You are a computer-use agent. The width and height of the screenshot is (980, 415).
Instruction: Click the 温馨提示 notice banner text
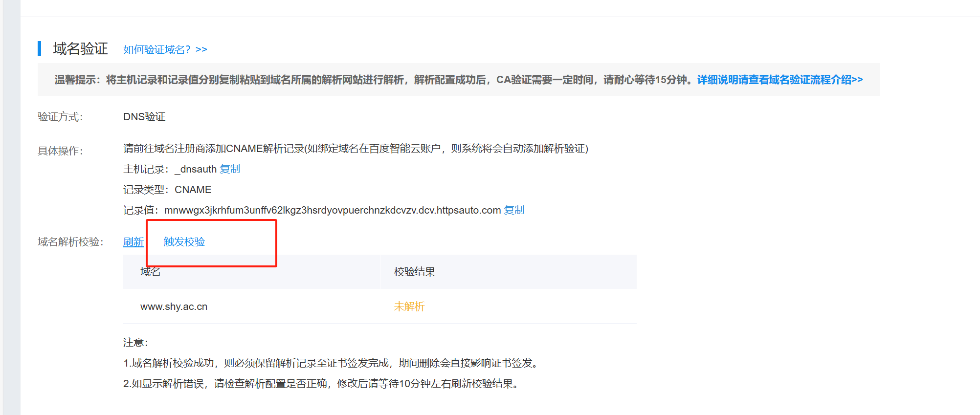(x=372, y=80)
